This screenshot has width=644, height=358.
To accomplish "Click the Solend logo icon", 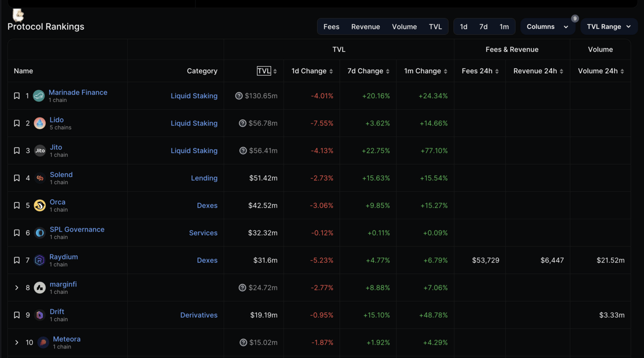I will [40, 178].
